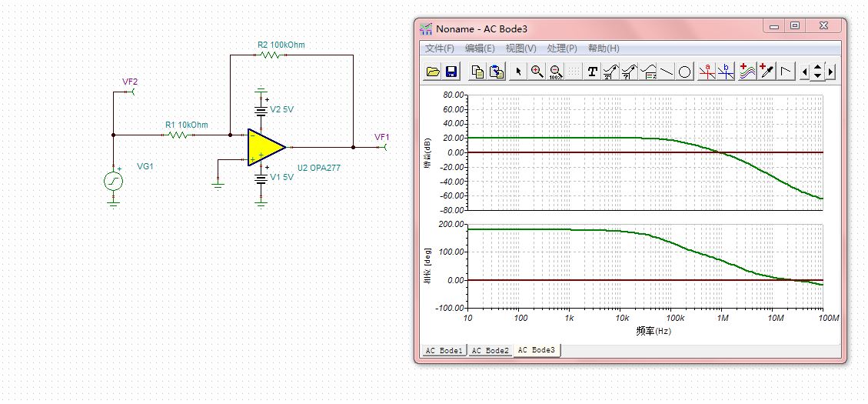Click the curve label T annotation icon
This screenshot has width=868, height=404.
point(610,72)
